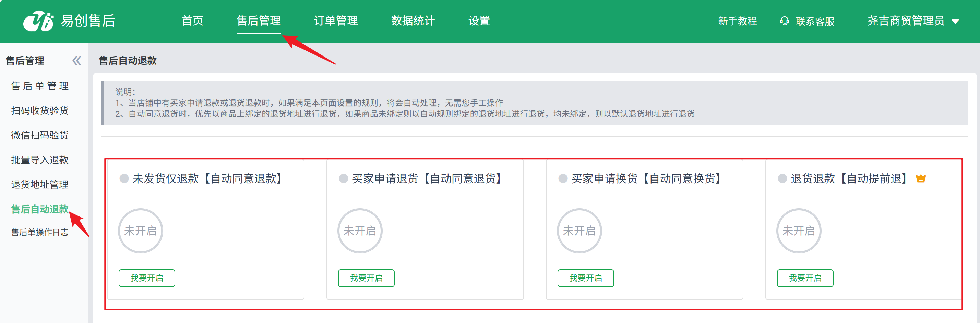The image size is (980, 323).
Task: Toggle the 买家申请换货 status circle
Action: [579, 231]
